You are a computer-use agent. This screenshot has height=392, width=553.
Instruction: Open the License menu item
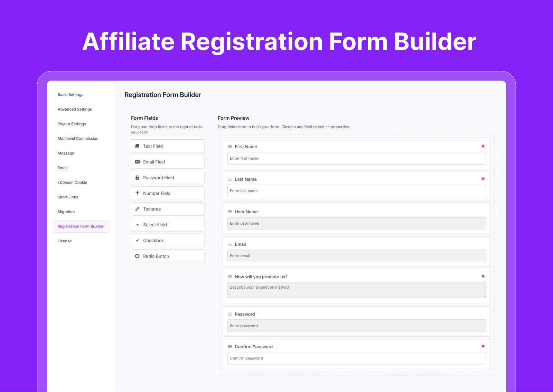pos(65,241)
